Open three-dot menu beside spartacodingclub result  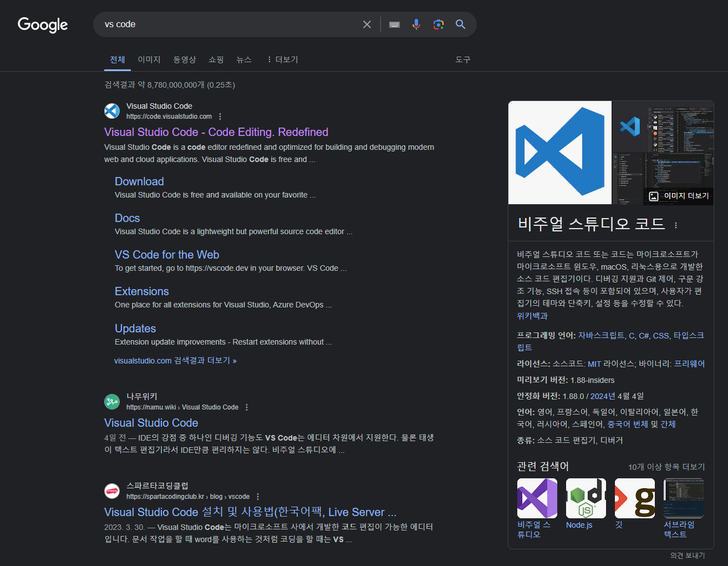pos(258,497)
